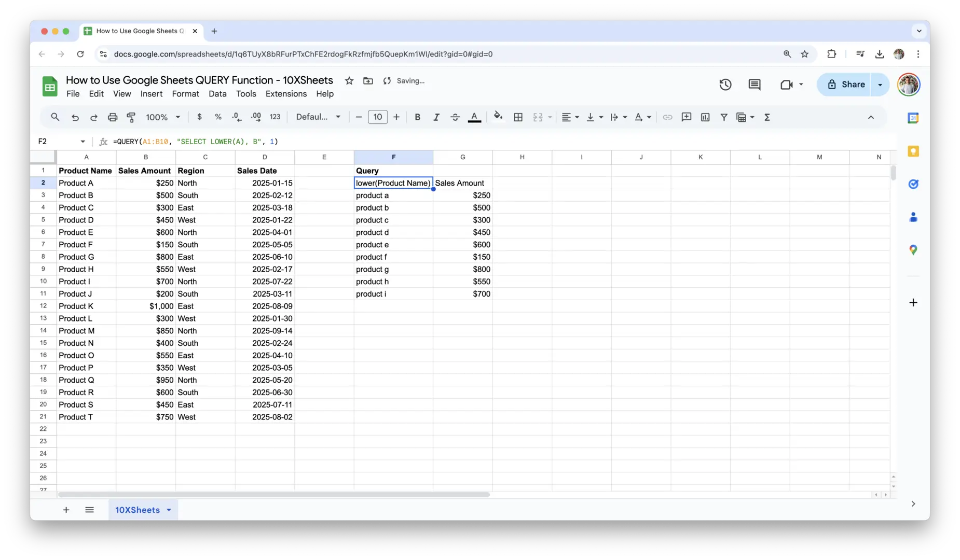Open Google Keep sidebar icon
Screen dimensions: 960x560
tap(913, 151)
